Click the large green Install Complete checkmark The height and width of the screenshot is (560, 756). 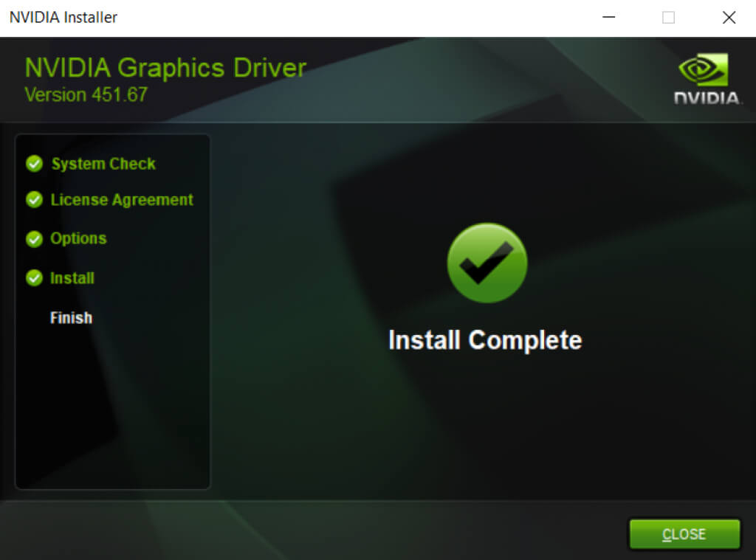point(487,263)
